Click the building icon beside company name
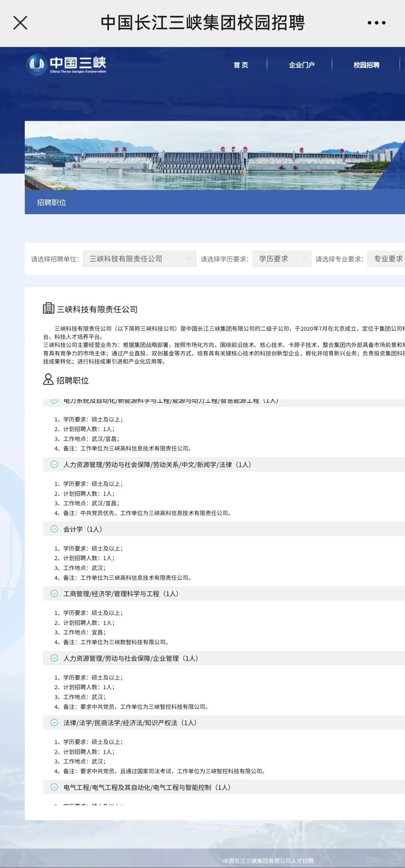 click(48, 308)
